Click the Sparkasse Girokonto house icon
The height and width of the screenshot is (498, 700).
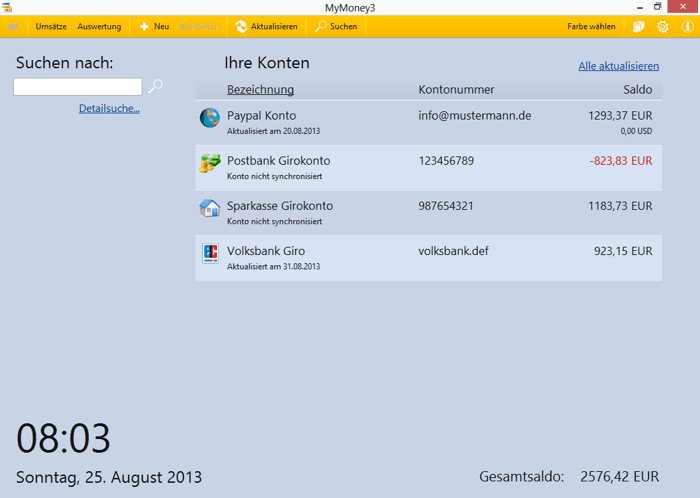point(210,208)
